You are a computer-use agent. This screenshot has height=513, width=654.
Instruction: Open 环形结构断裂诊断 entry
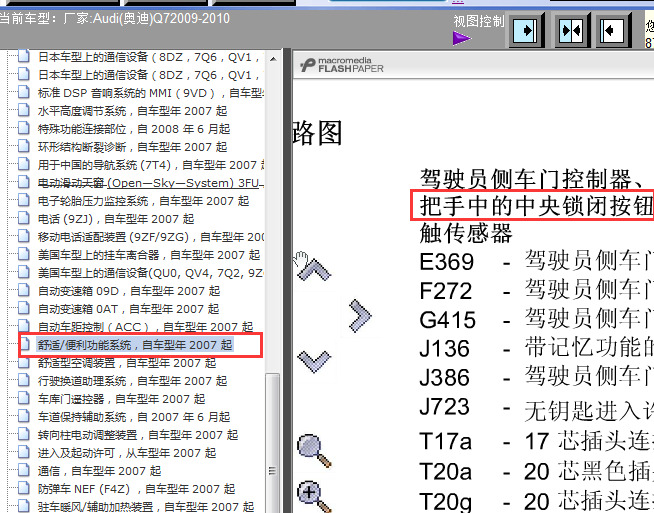tap(132, 147)
